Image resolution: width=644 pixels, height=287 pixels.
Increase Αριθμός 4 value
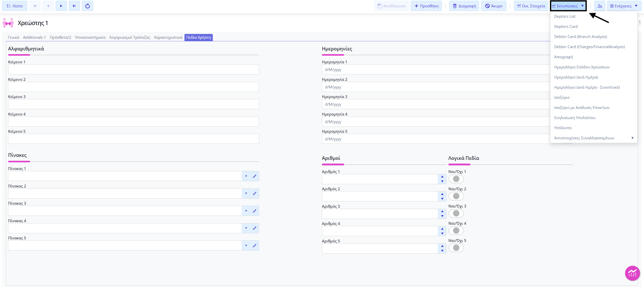click(442, 229)
